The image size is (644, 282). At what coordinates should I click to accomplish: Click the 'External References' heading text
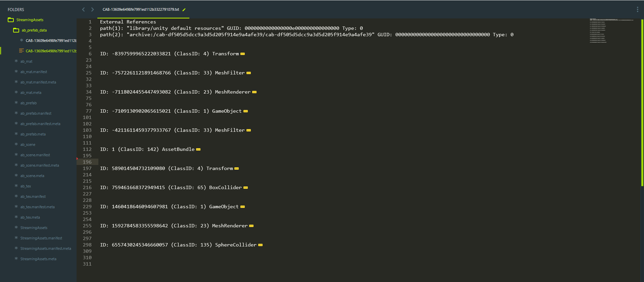128,22
